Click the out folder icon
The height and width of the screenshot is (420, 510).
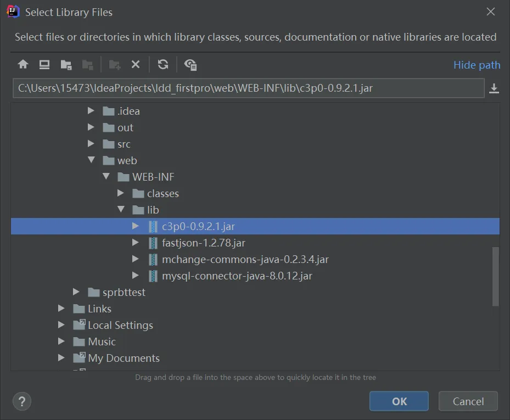pos(109,127)
